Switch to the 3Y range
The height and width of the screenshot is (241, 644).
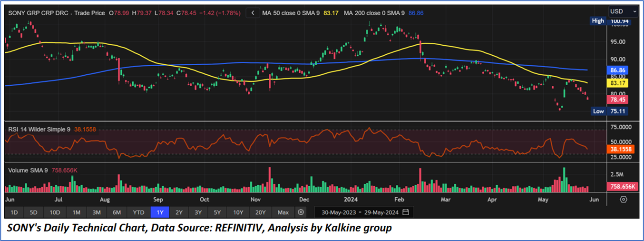[x=198, y=212]
